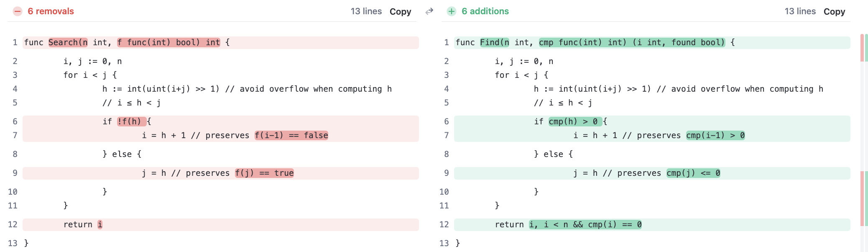Click highlighted "i, i < n && cmp(i) == 0" return
The width and height of the screenshot is (868, 252).
[x=585, y=224]
